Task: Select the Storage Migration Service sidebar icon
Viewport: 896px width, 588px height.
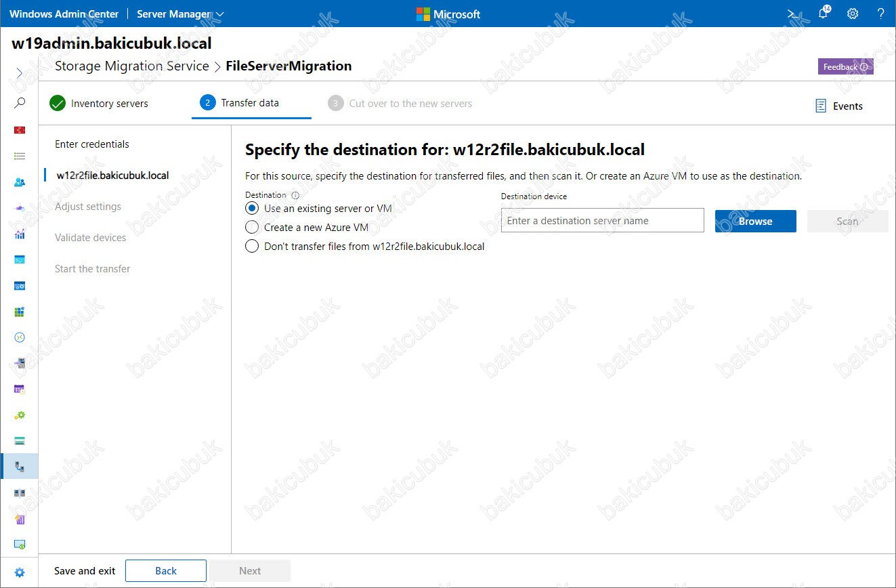Action: pos(20,467)
